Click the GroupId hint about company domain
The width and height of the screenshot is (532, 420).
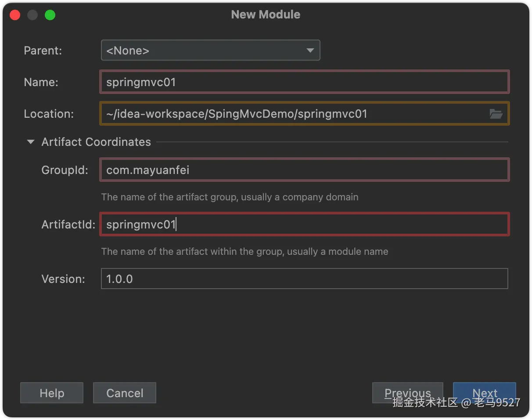coord(230,197)
